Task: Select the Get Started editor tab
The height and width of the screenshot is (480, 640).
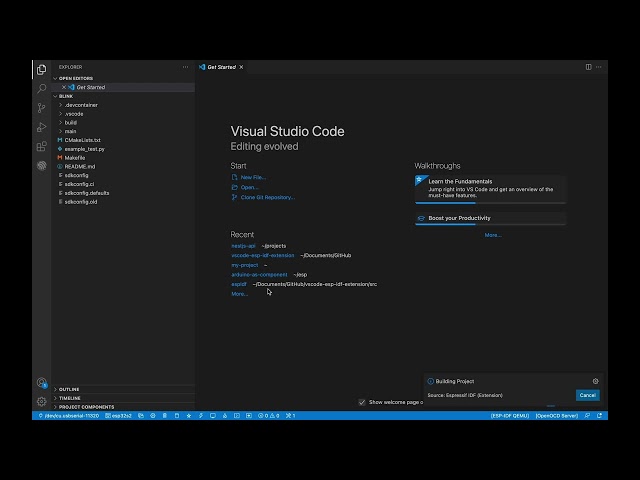Action: click(x=221, y=67)
